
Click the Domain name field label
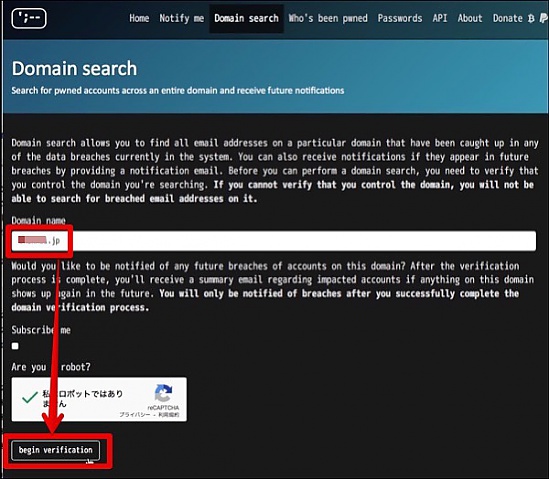[x=39, y=220]
